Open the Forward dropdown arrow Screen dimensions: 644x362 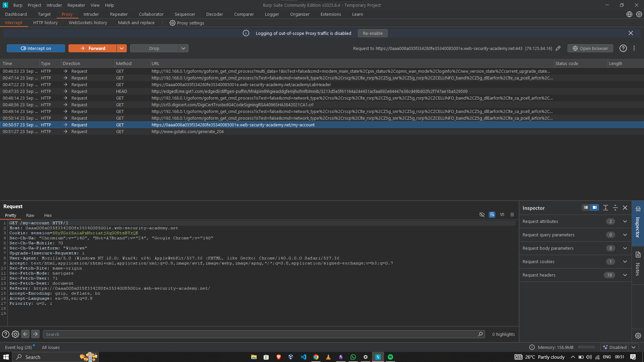[122, 48]
